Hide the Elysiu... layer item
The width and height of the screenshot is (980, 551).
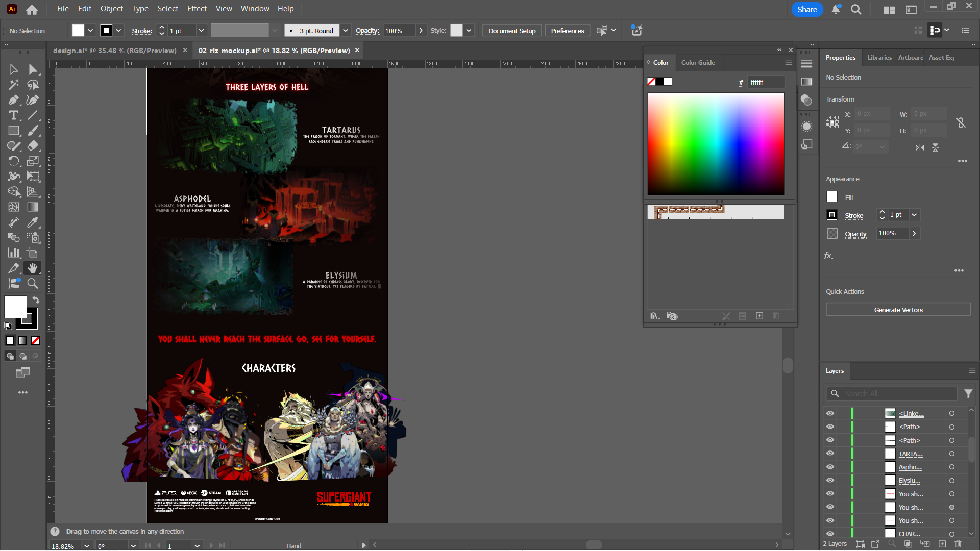(830, 480)
